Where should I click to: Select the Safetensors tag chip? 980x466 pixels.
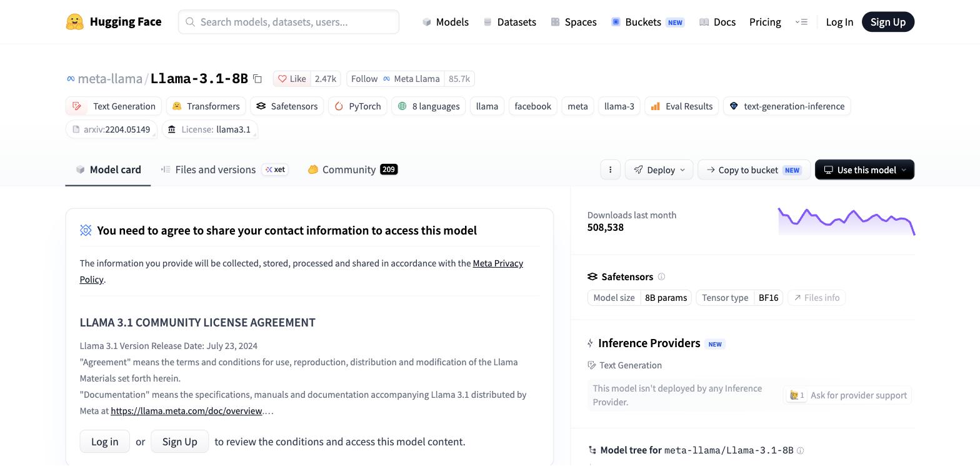[287, 106]
